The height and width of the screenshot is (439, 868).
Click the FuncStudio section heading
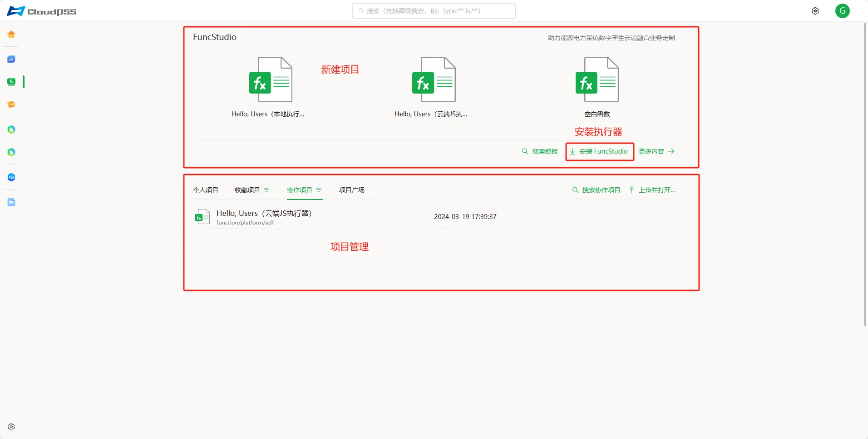click(215, 37)
